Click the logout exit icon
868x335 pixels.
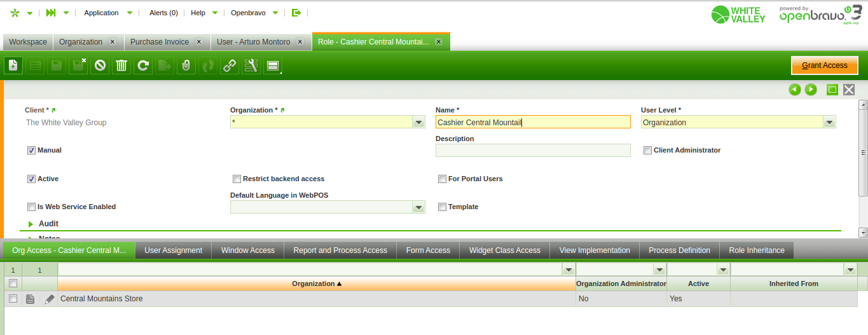296,13
